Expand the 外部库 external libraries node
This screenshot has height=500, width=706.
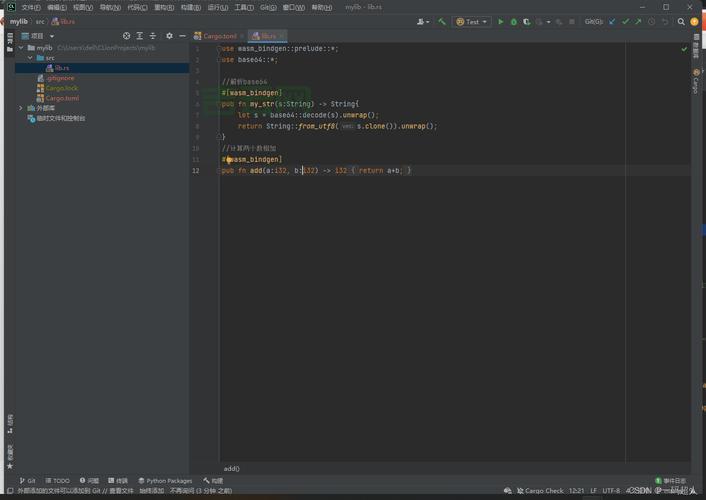coord(21,108)
